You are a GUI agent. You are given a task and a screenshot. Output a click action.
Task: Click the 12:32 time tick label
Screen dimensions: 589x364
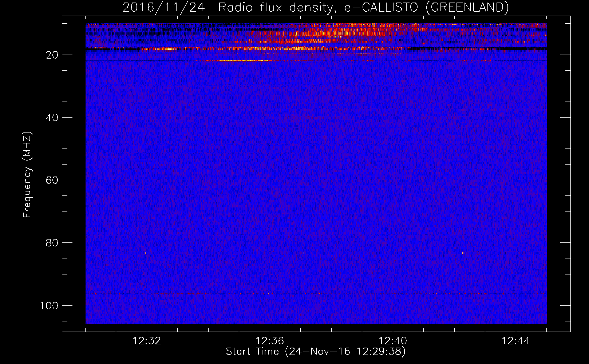[x=147, y=341]
